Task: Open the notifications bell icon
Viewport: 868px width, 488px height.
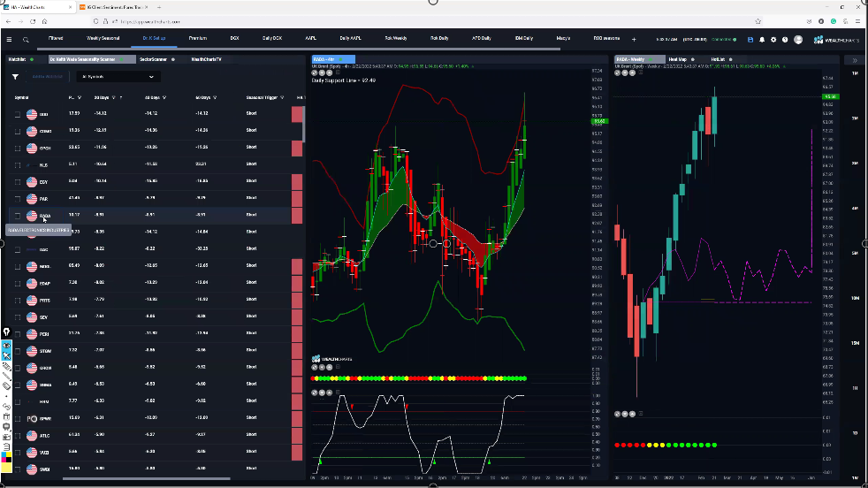Action: click(762, 40)
